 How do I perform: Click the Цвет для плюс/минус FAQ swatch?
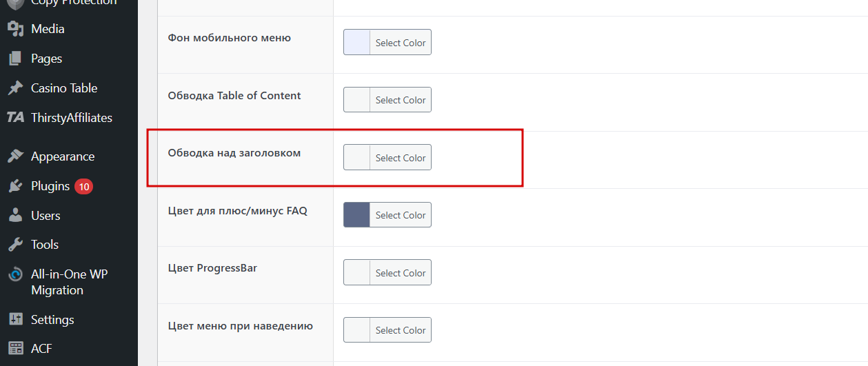tap(357, 215)
